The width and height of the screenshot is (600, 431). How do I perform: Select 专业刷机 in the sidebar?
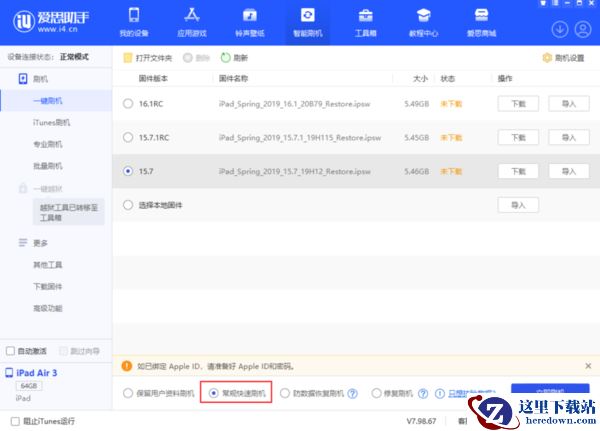coord(48,144)
